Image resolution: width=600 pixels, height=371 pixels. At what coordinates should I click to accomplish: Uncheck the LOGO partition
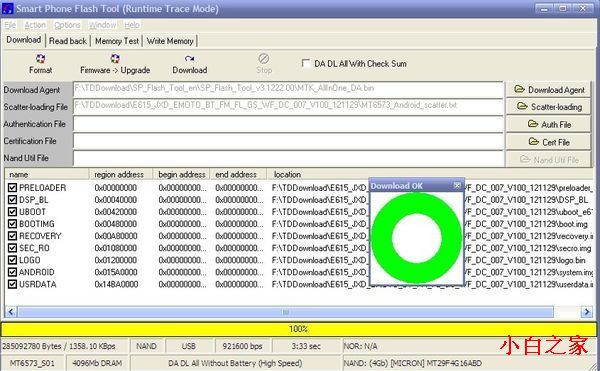tap(12, 260)
